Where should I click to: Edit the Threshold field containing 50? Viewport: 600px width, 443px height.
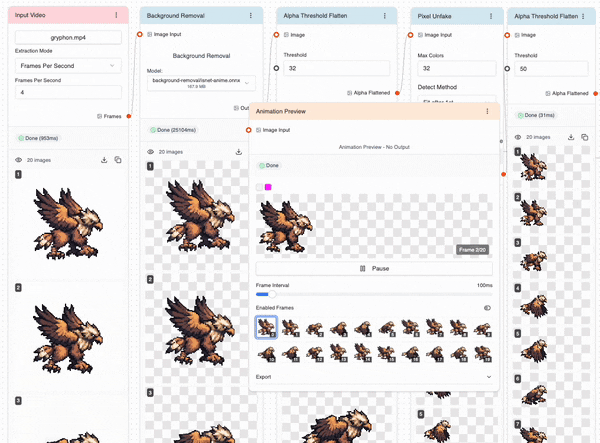(x=551, y=69)
